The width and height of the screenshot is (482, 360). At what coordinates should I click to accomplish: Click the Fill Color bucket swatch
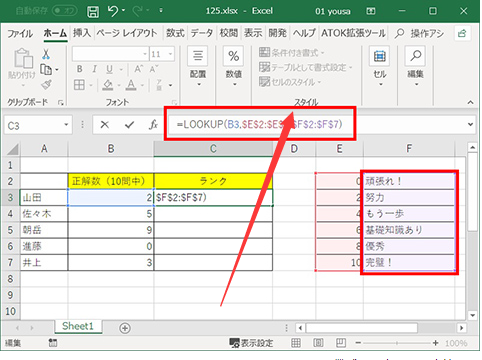click(108, 85)
